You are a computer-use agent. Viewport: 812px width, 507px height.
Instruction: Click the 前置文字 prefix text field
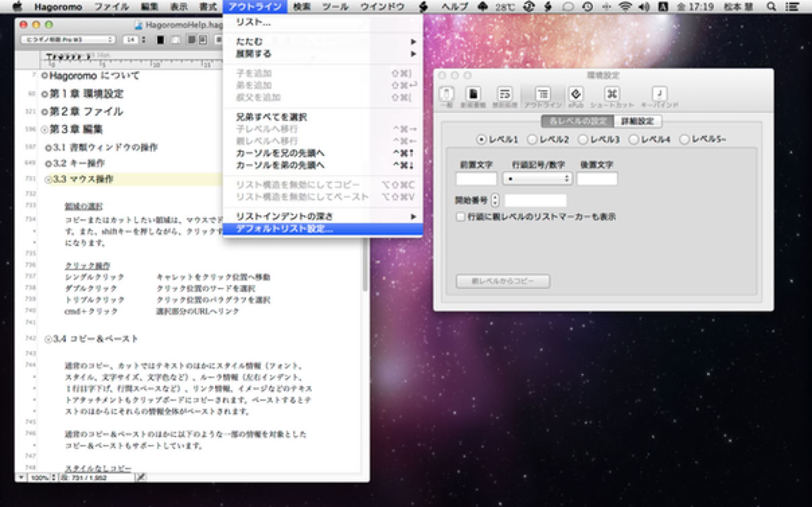tap(476, 179)
